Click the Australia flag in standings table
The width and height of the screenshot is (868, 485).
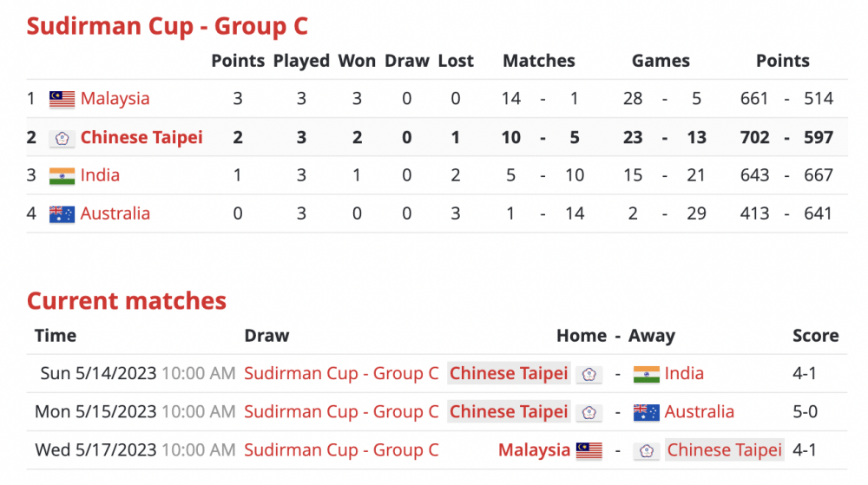coord(62,213)
